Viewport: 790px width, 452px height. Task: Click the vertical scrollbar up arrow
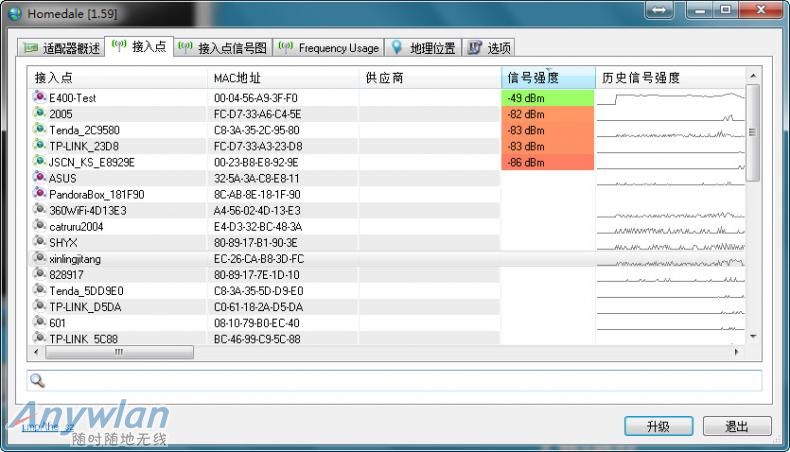coord(753,76)
